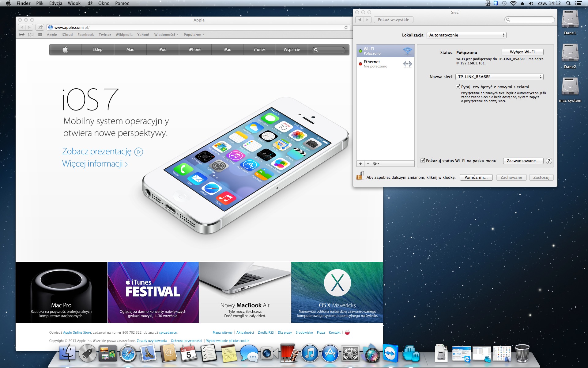Open the Lokalizacja dropdown
This screenshot has height=368, width=588.
coord(466,35)
